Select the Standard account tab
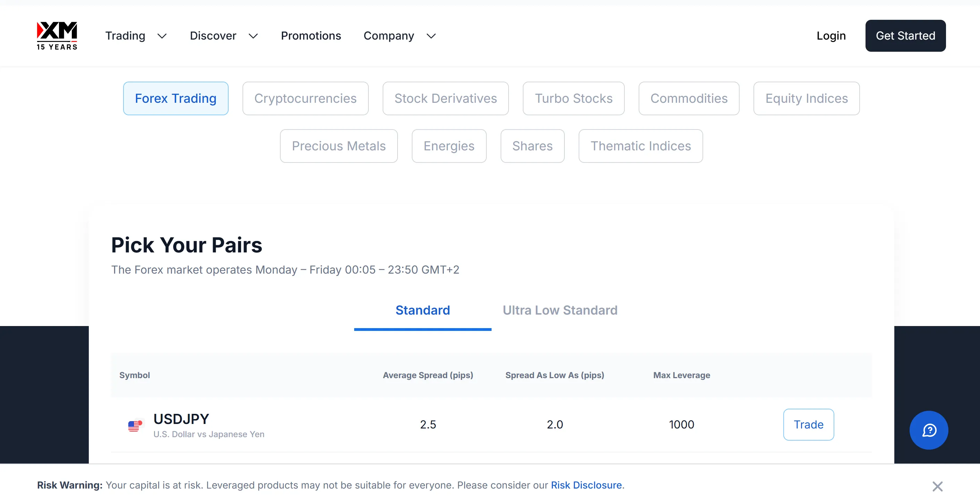This screenshot has height=500, width=980. click(423, 310)
